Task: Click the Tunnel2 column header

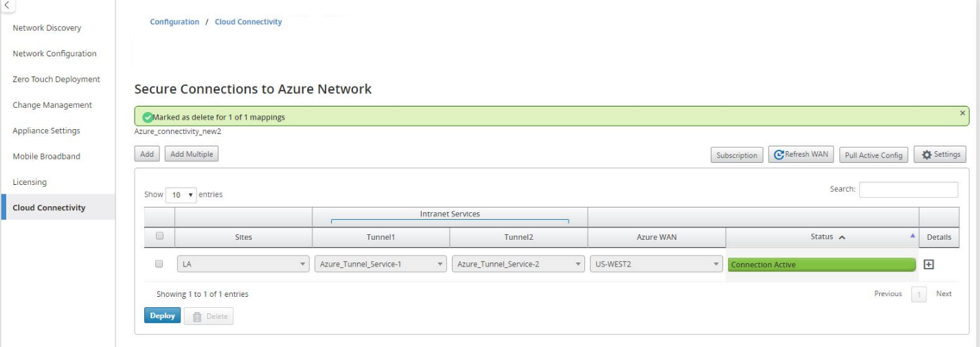Action: [x=519, y=237]
